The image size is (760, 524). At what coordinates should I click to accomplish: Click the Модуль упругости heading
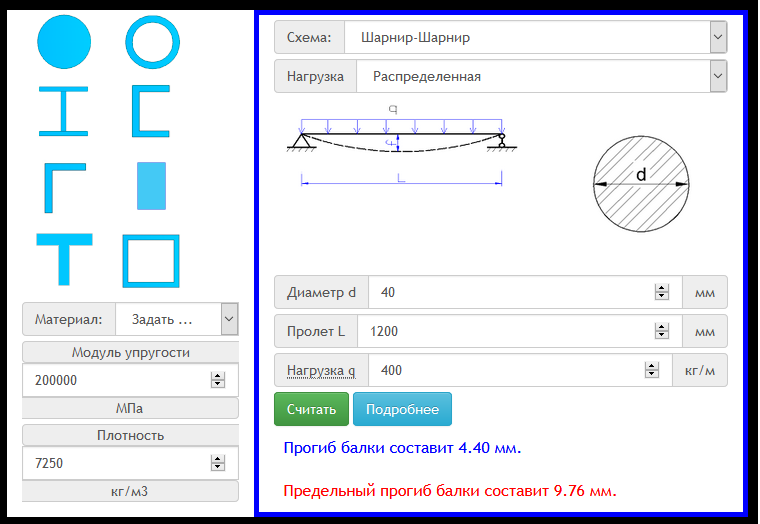[130, 352]
